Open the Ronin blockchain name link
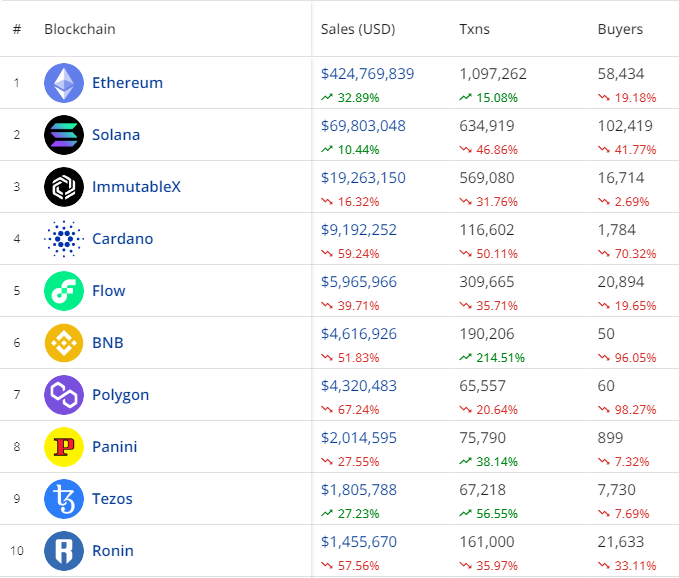This screenshot has height=578, width=679. pos(112,551)
